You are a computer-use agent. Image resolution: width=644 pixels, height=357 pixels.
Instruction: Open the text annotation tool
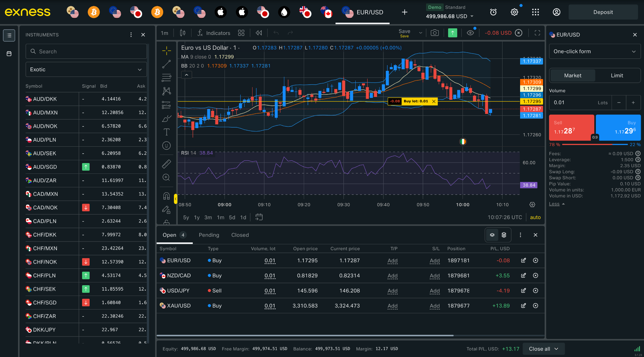tap(166, 132)
